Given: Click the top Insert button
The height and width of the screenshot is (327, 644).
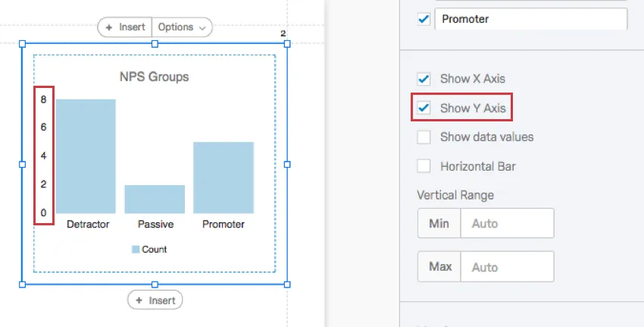Looking at the screenshot, I should click(125, 27).
